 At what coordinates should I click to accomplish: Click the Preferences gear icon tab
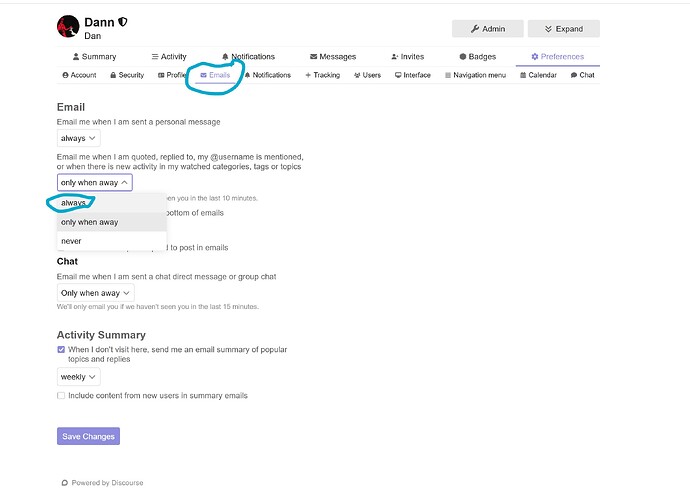pos(558,56)
